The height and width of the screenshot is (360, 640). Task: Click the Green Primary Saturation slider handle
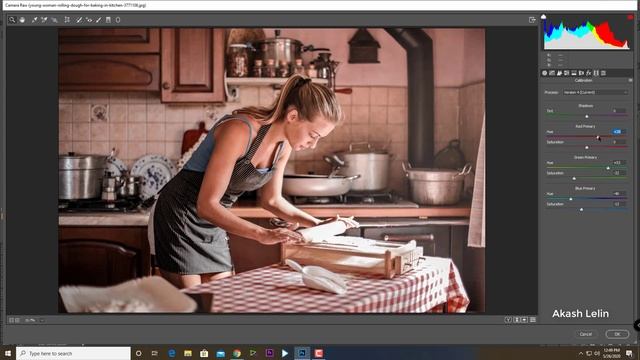click(574, 178)
